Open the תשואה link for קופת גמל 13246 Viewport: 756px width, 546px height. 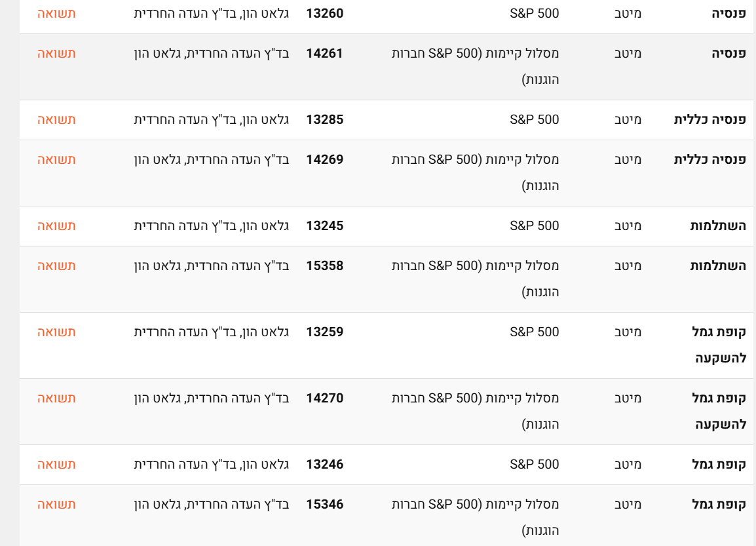56,464
